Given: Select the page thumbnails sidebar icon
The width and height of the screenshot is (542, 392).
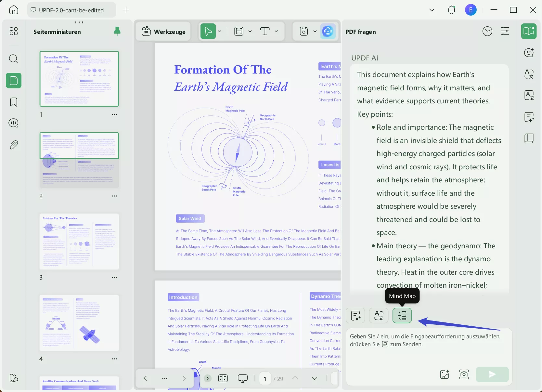Looking at the screenshot, I should pos(14,80).
